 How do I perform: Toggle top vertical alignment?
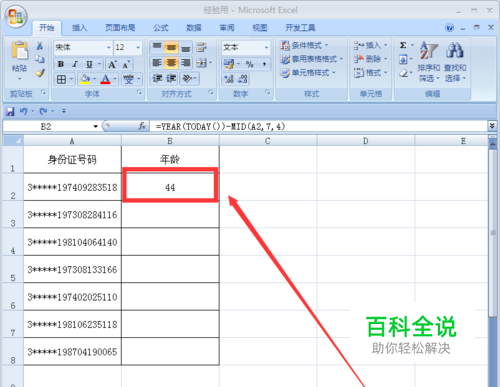[157, 47]
